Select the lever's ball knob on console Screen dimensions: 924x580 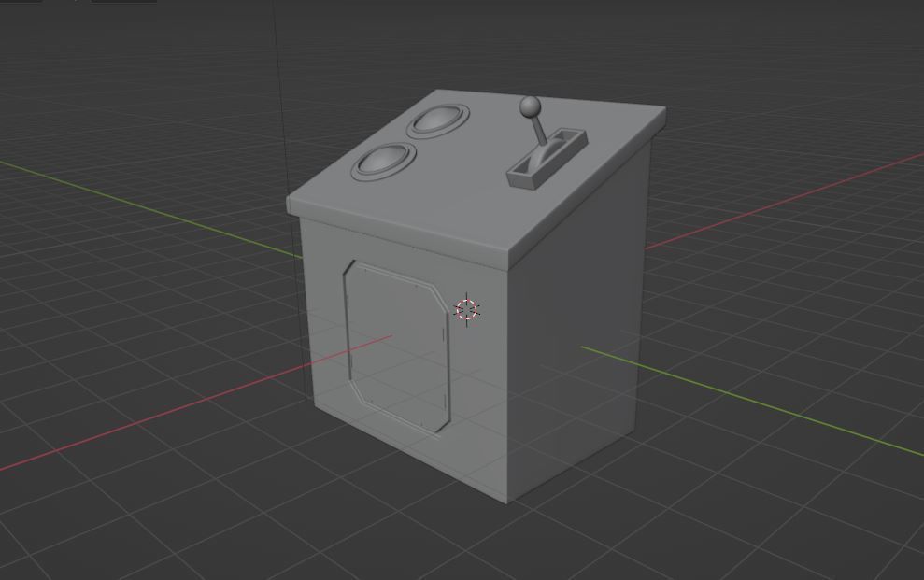click(530, 107)
